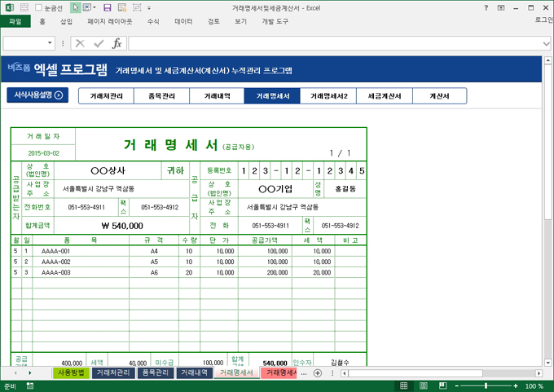
Task: Click the Cancel entry X icon in formula bar
Action: (79, 43)
